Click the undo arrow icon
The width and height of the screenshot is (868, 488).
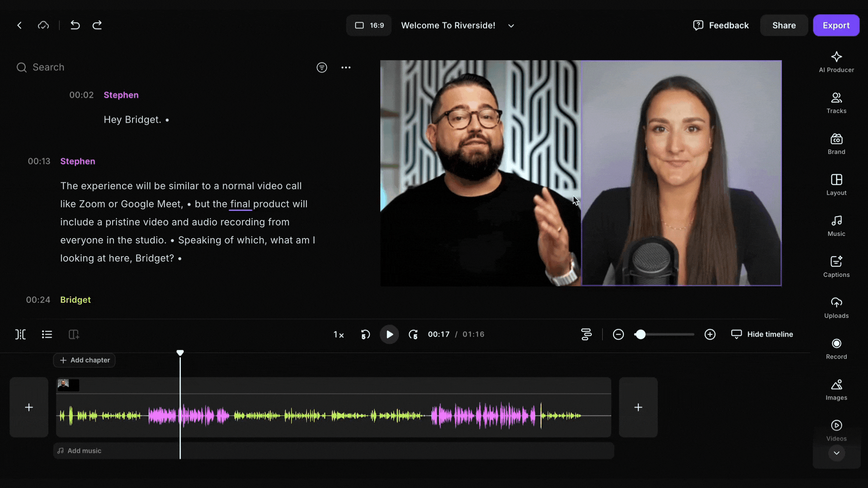pyautogui.click(x=75, y=25)
